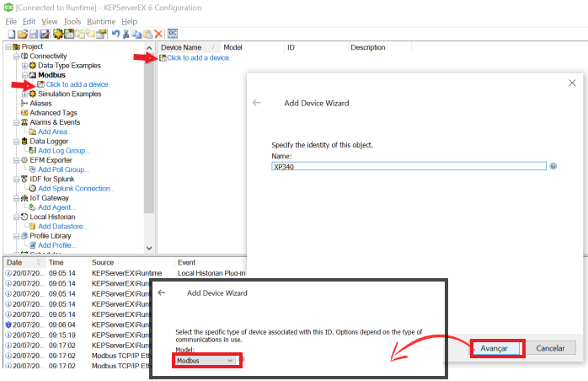Expand the Data Type Examples channel
Viewport: 588px width, 381px height.
coord(24,66)
